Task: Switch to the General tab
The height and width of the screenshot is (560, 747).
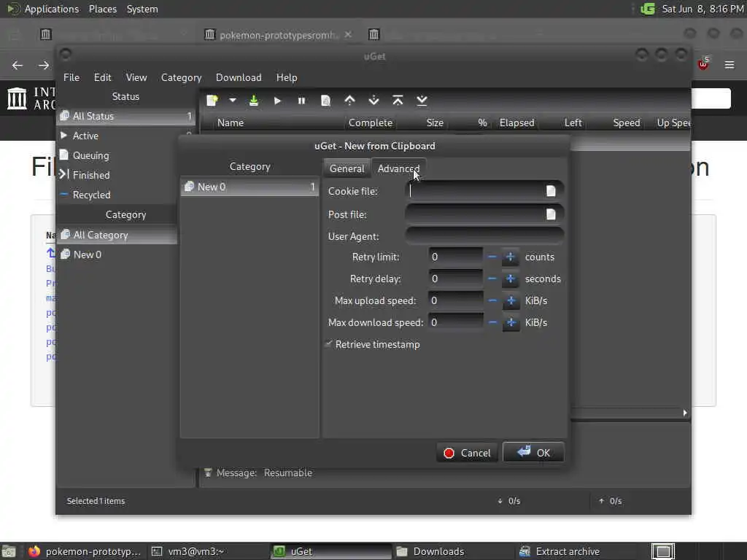Action: tap(347, 168)
